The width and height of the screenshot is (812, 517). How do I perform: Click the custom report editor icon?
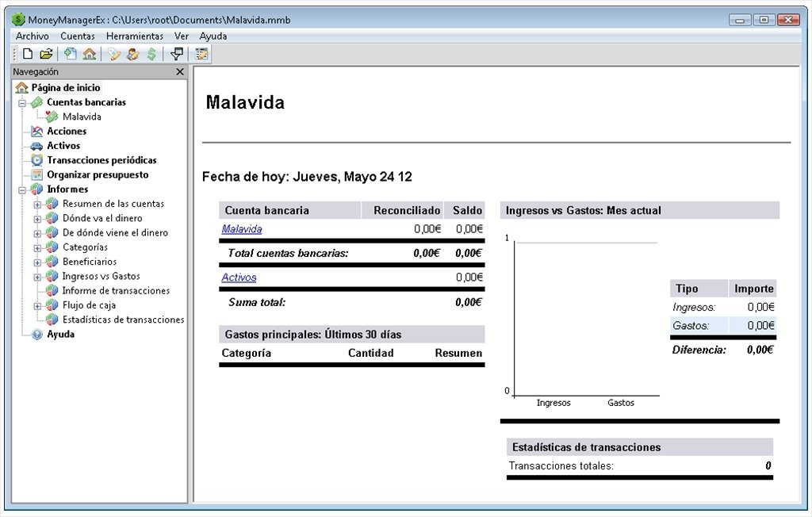point(201,54)
